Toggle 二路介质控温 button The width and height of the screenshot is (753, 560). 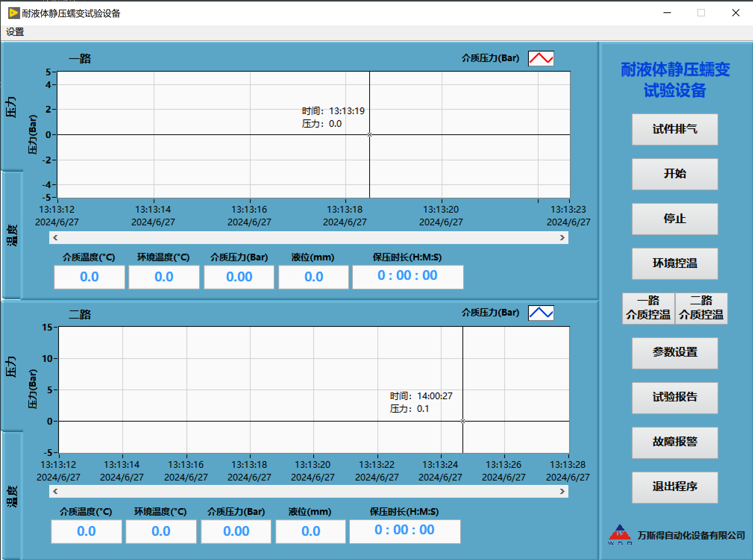click(701, 308)
